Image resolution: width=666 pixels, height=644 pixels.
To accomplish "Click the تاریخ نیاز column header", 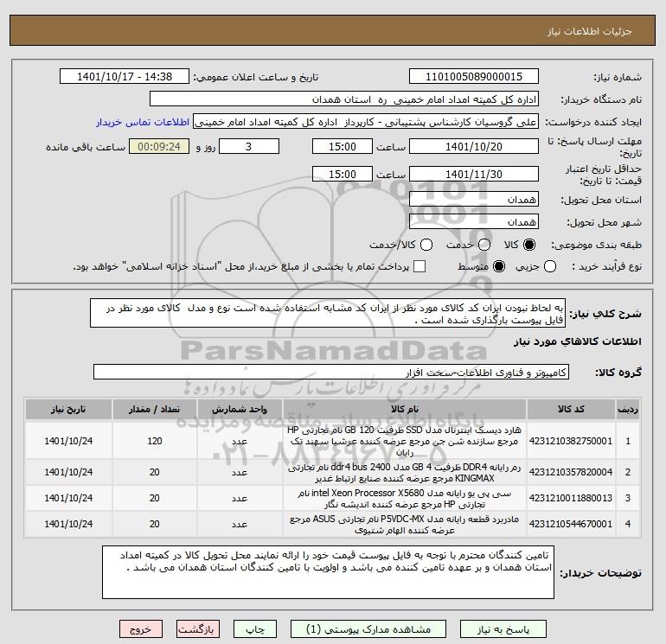I will [68, 409].
